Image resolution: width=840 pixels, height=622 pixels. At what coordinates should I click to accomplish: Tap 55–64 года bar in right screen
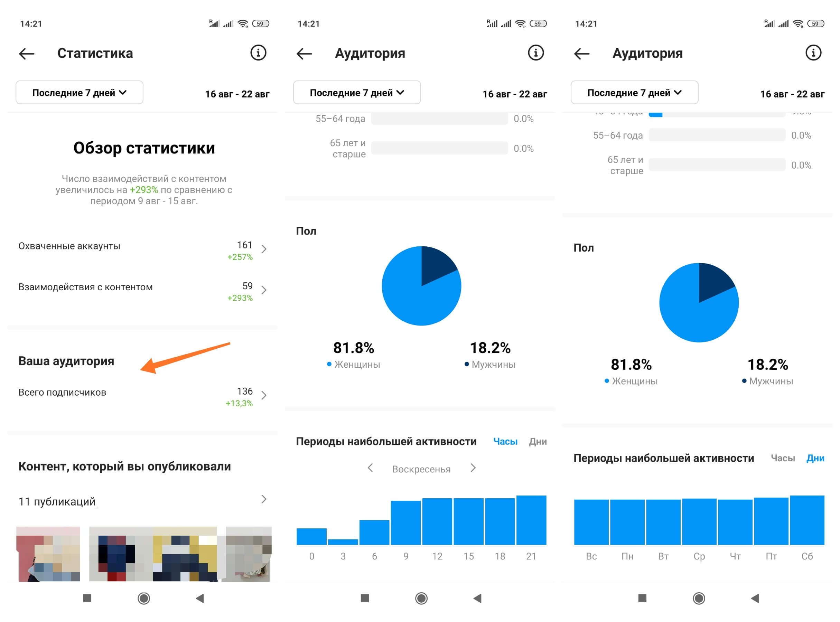point(717,135)
